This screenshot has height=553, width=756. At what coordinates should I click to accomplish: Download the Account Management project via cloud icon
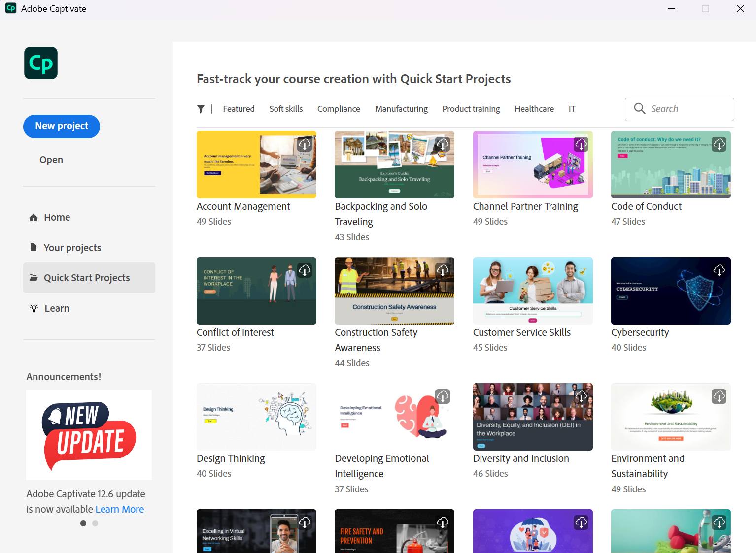(305, 144)
